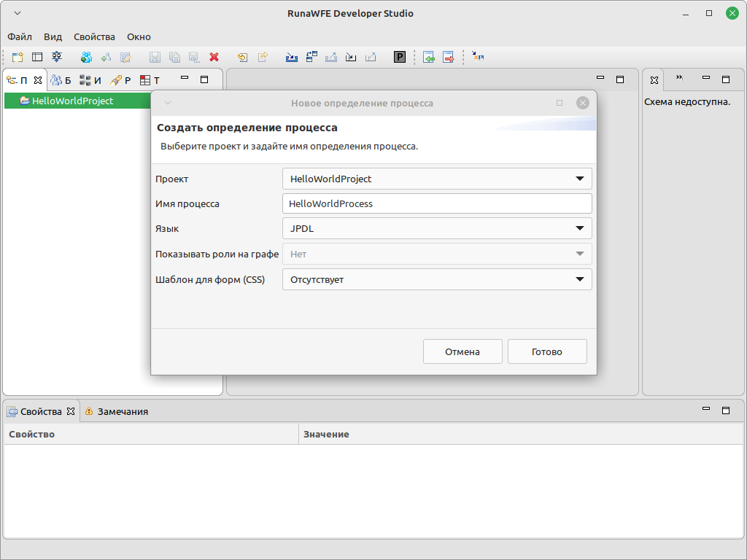Switch to the Замечания tab
Image resolution: width=747 pixels, height=560 pixels.
(117, 411)
